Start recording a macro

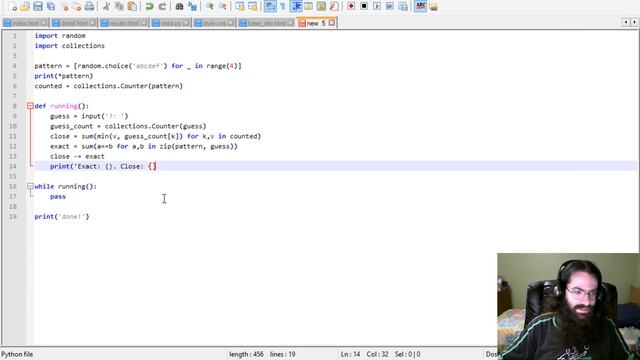click(x=351, y=6)
